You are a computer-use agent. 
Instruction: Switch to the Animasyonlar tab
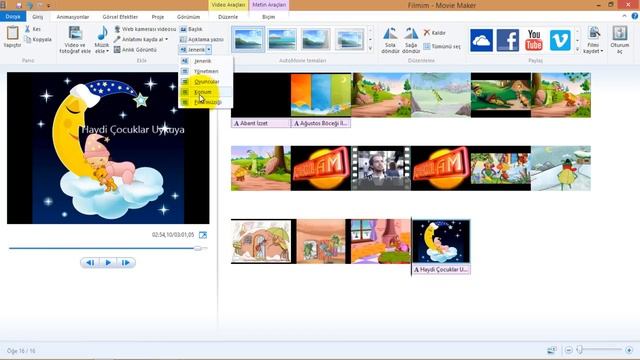(73, 17)
